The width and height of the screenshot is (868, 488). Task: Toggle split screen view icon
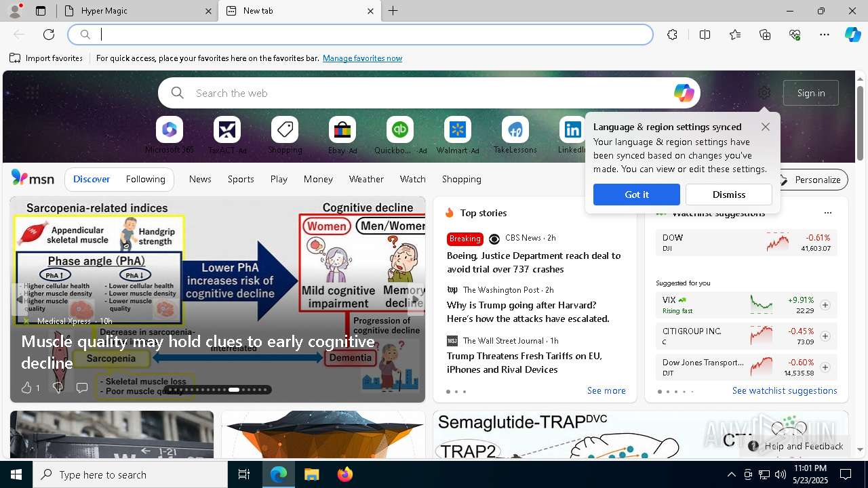[705, 35]
